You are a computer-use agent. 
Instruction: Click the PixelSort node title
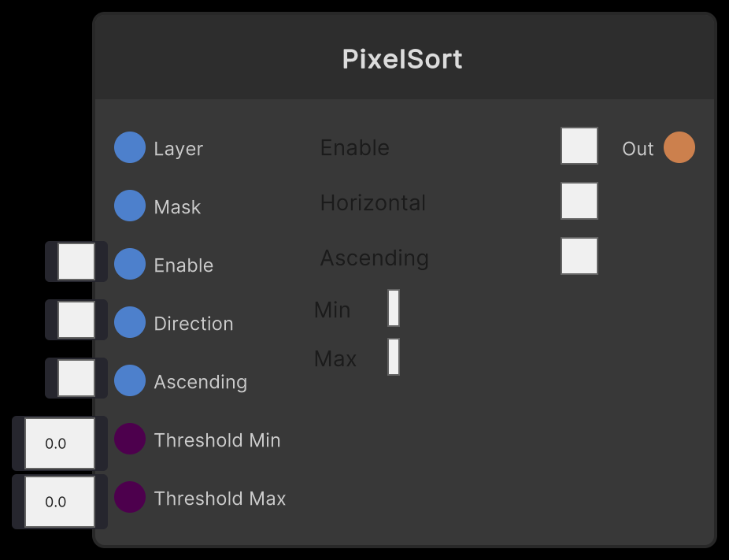pos(402,59)
